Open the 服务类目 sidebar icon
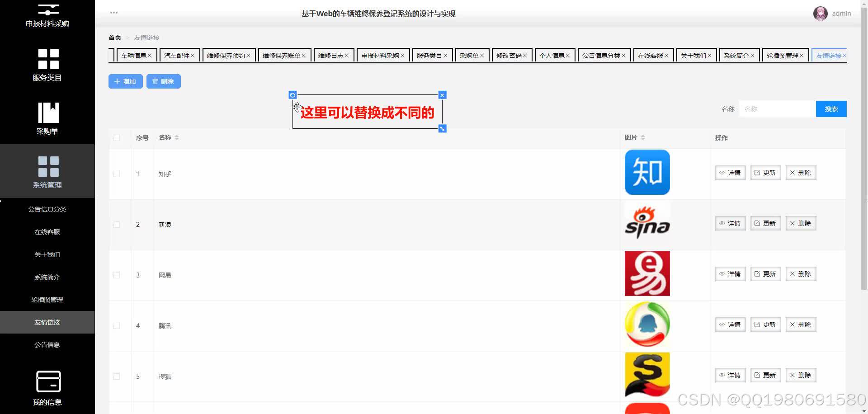 48,59
